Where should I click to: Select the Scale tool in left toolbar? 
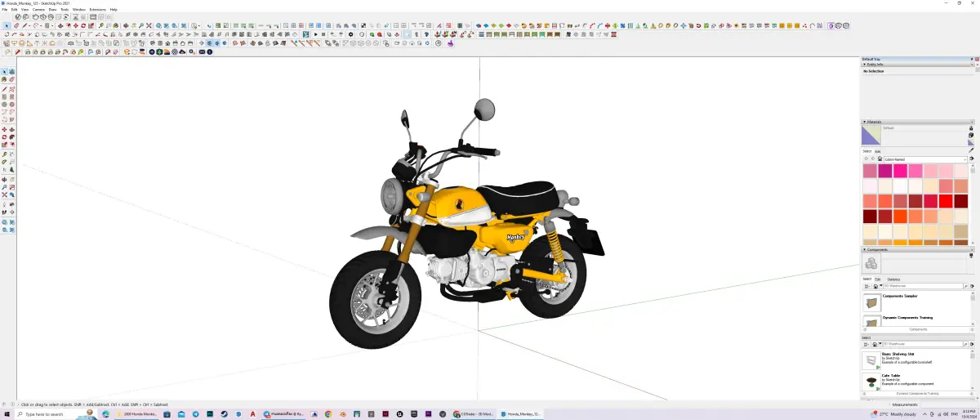4,144
